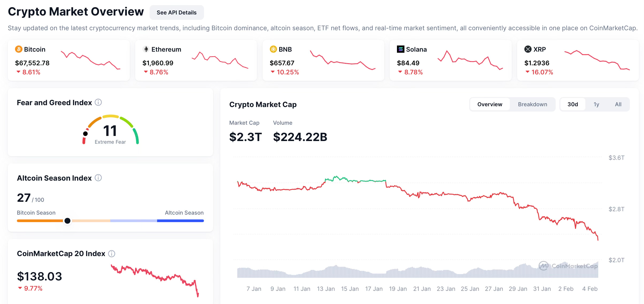Click the Altcoin Season Index slider knob

tap(67, 221)
